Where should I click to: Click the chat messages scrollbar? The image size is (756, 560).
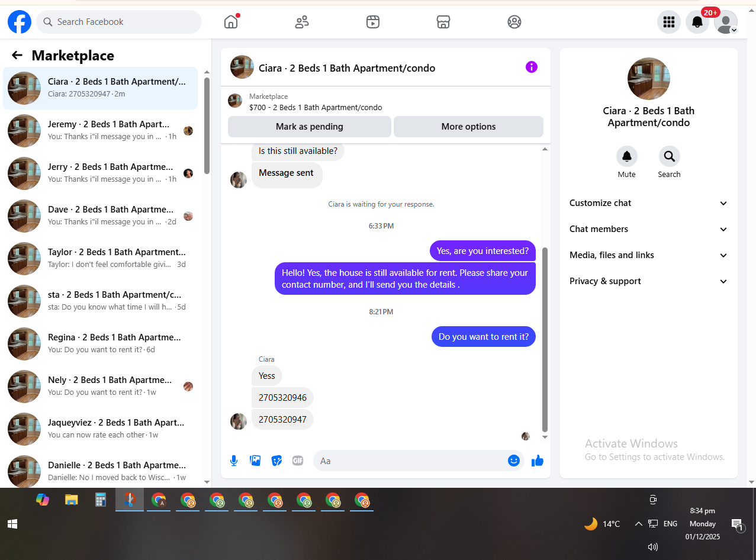[545, 340]
